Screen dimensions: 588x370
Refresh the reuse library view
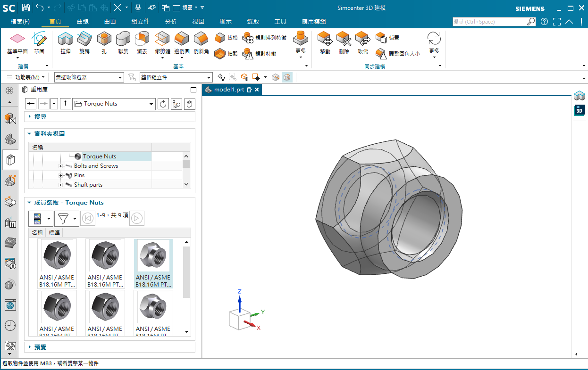coord(163,104)
